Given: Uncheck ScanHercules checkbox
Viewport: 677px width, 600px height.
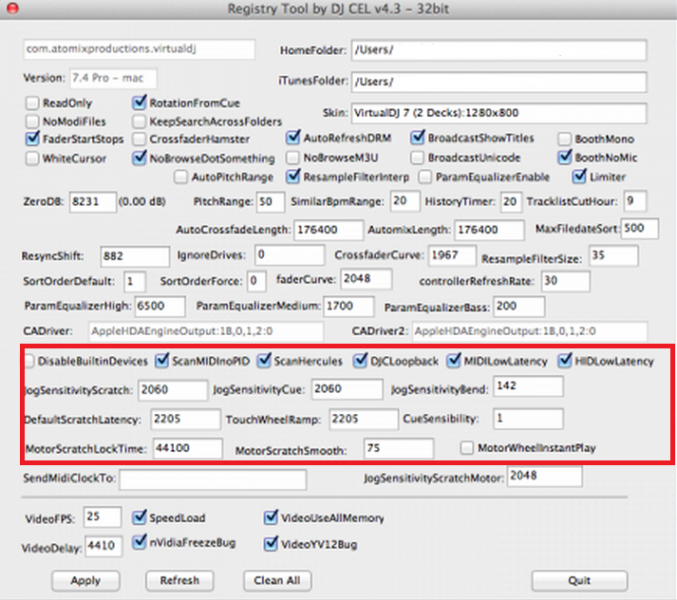Looking at the screenshot, I should point(264,360).
